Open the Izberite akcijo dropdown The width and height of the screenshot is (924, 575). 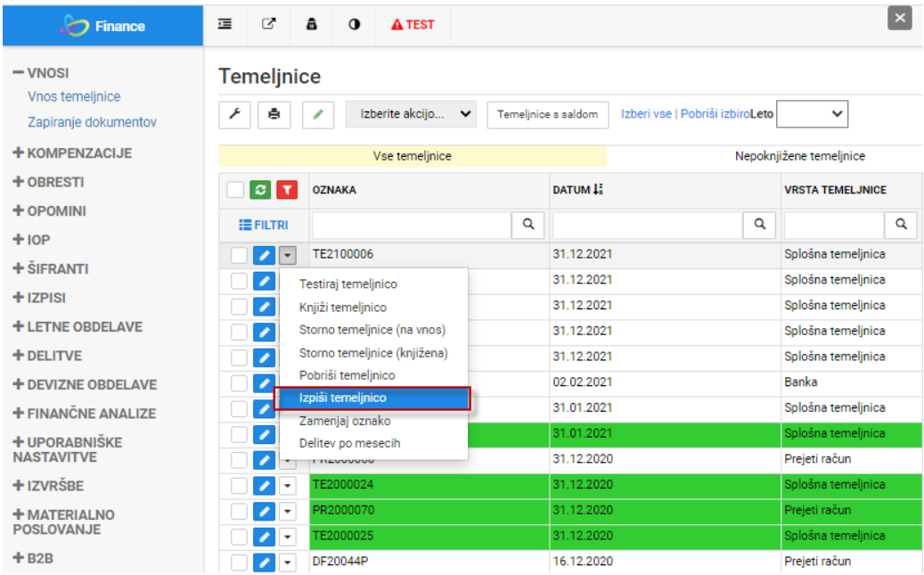point(411,114)
